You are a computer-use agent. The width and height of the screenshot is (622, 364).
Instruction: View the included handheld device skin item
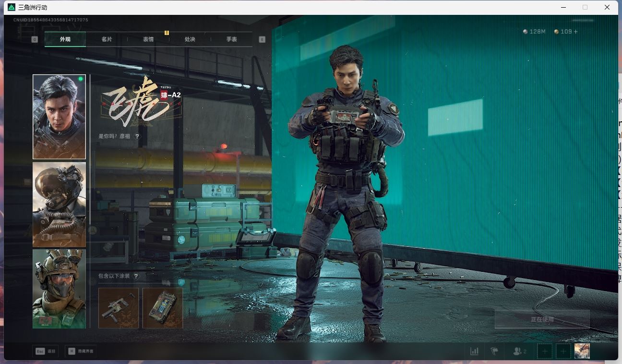coord(163,308)
